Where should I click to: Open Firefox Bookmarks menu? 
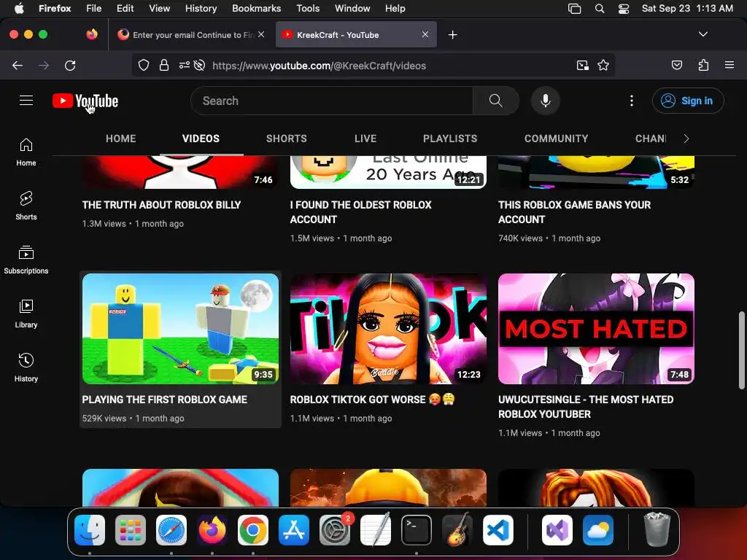[x=256, y=9]
